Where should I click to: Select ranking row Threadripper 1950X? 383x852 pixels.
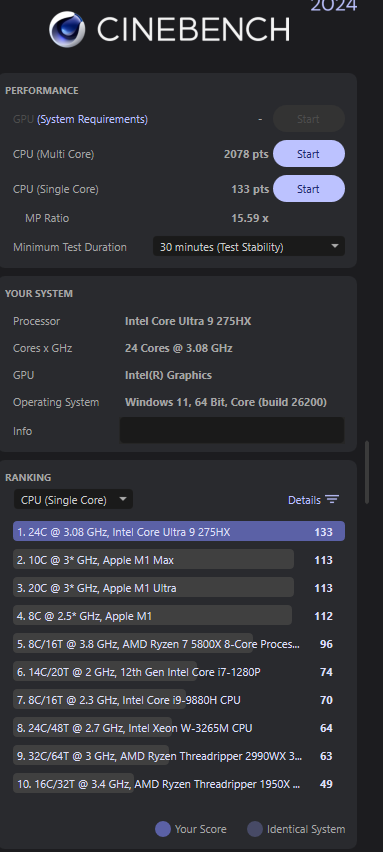click(x=179, y=784)
